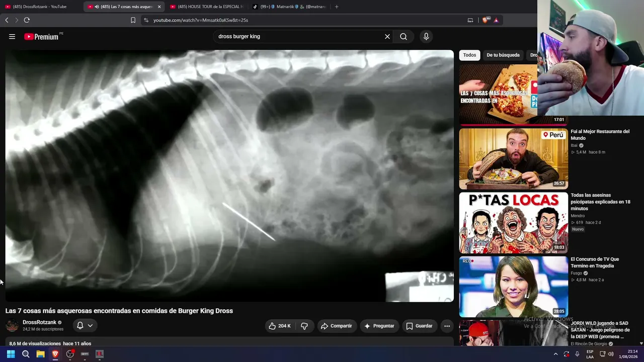Open DrossRotzank channel avatar
This screenshot has width=644, height=362.
[12, 325]
